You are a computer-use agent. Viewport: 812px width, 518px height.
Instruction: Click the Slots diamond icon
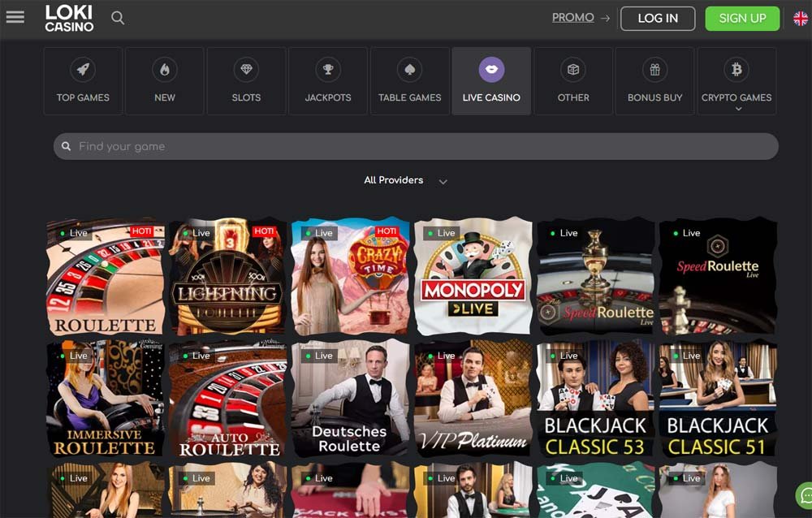[x=247, y=69]
